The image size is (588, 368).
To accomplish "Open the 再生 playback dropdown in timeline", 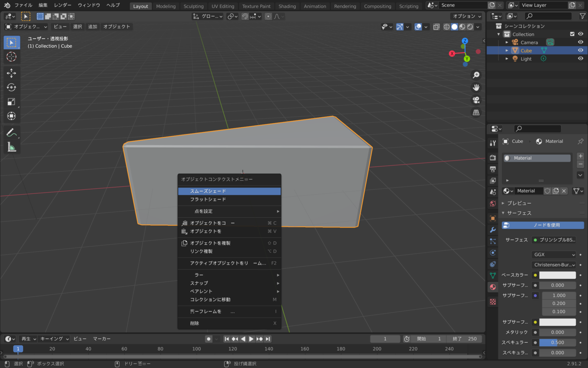I will (x=28, y=339).
